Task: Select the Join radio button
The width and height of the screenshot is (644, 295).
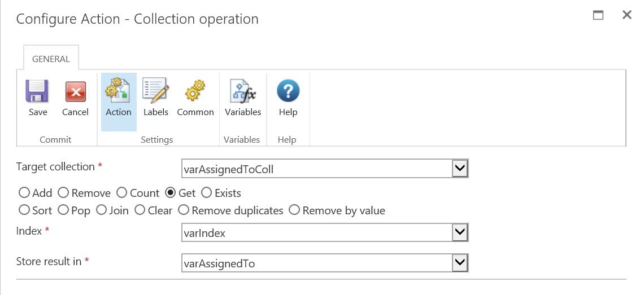Action: (101, 210)
